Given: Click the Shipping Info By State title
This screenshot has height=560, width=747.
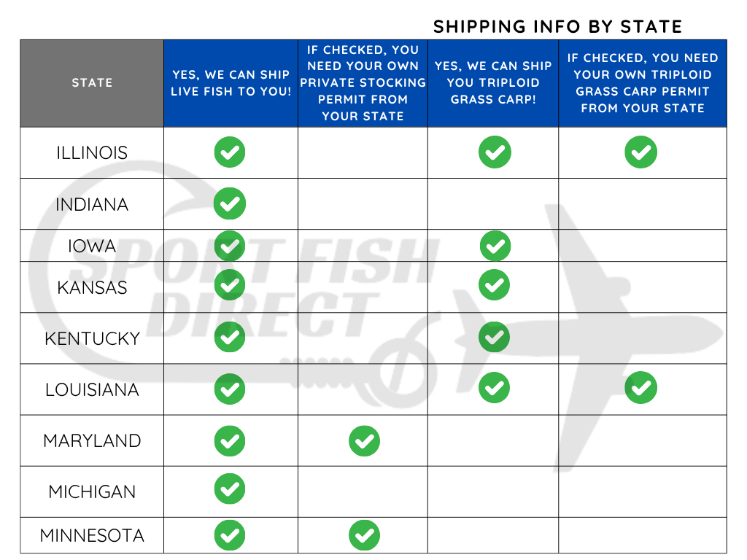Looking at the screenshot, I should tap(557, 27).
